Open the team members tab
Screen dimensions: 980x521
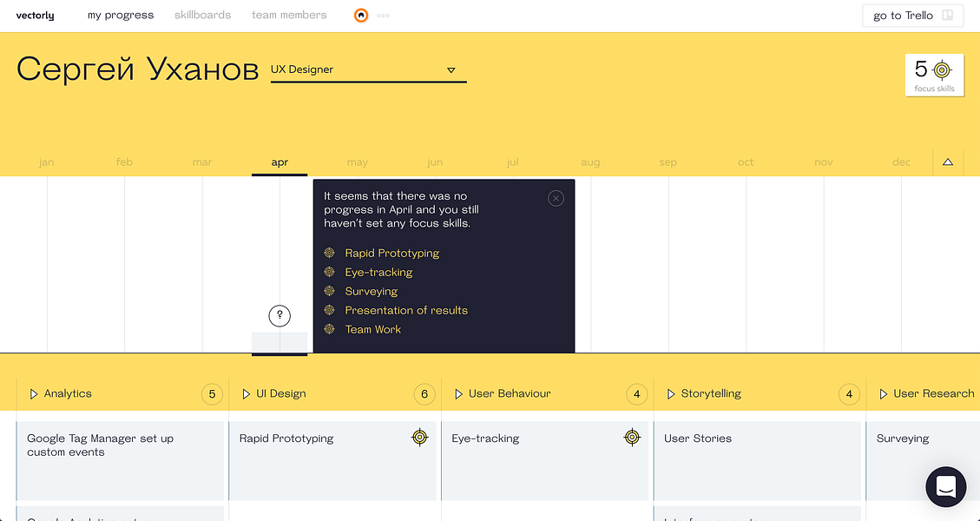pos(289,15)
